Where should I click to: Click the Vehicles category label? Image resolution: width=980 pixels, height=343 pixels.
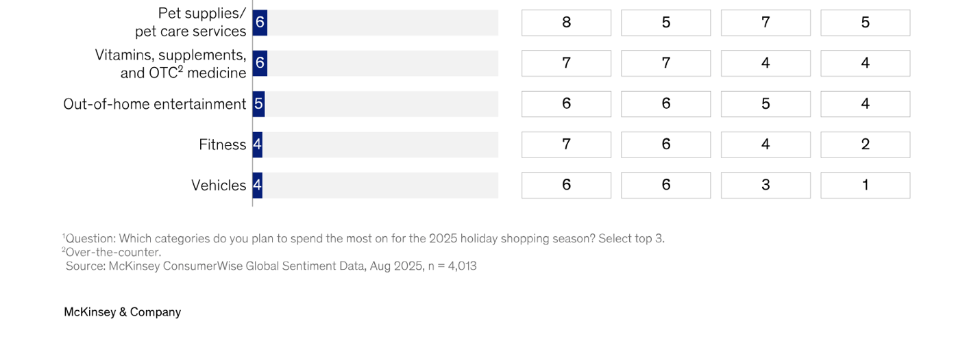click(219, 186)
